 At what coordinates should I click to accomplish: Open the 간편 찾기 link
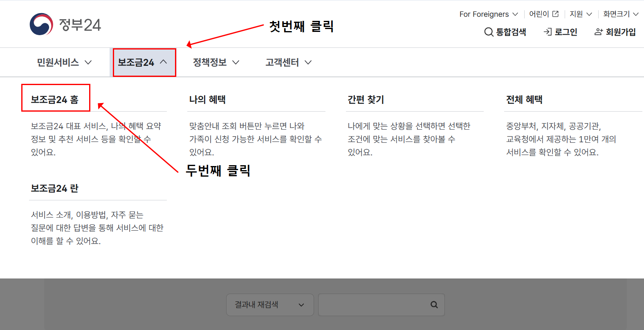(366, 99)
